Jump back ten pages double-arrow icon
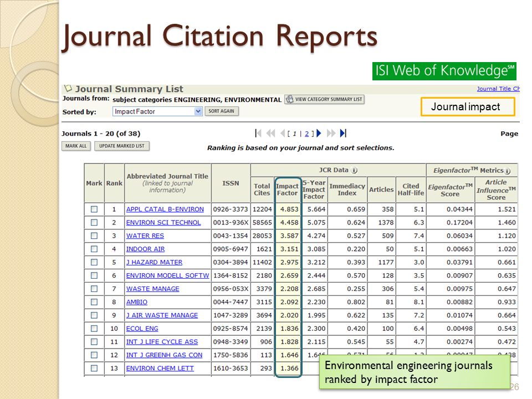The width and height of the screenshot is (532, 399). (x=271, y=134)
